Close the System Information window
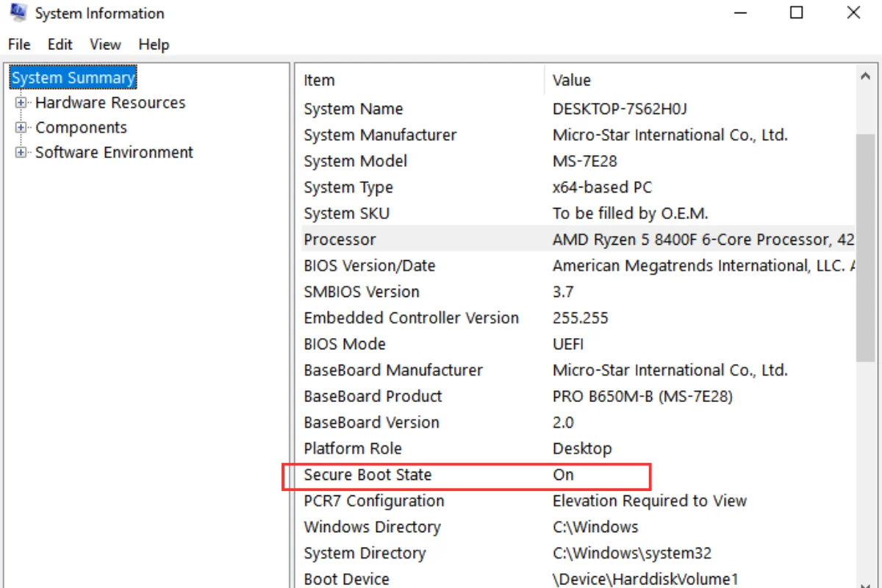Screen dimensions: 882x588 point(853,12)
